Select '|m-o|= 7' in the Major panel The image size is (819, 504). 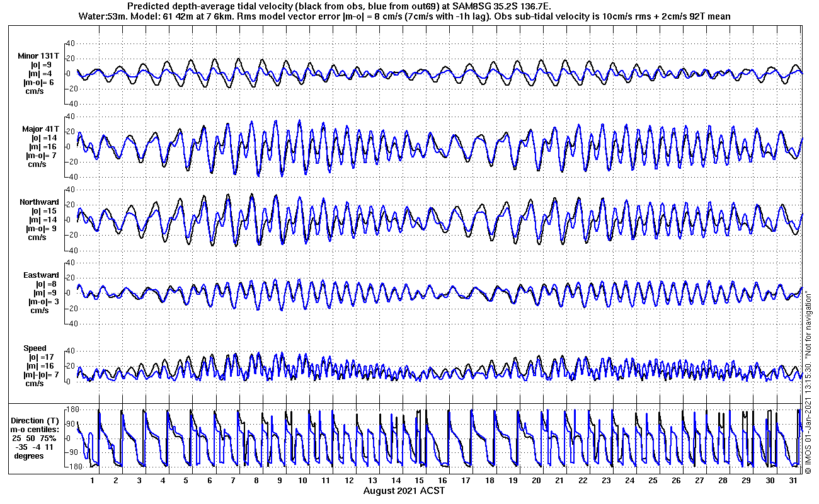42,156
